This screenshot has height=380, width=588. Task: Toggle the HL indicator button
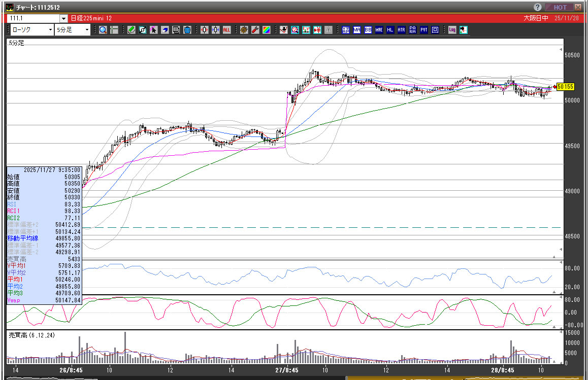pyautogui.click(x=390, y=30)
